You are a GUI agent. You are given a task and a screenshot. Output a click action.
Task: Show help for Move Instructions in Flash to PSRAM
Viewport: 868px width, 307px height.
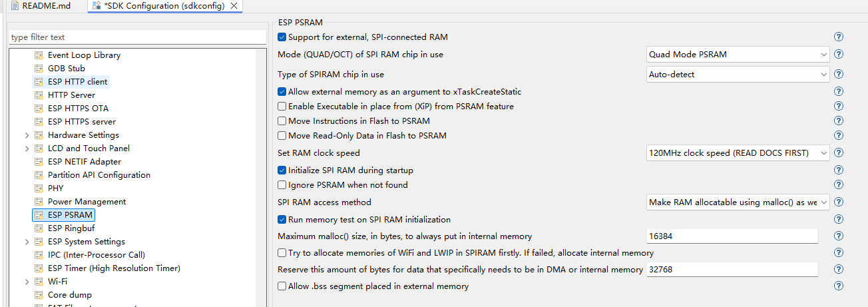839,121
